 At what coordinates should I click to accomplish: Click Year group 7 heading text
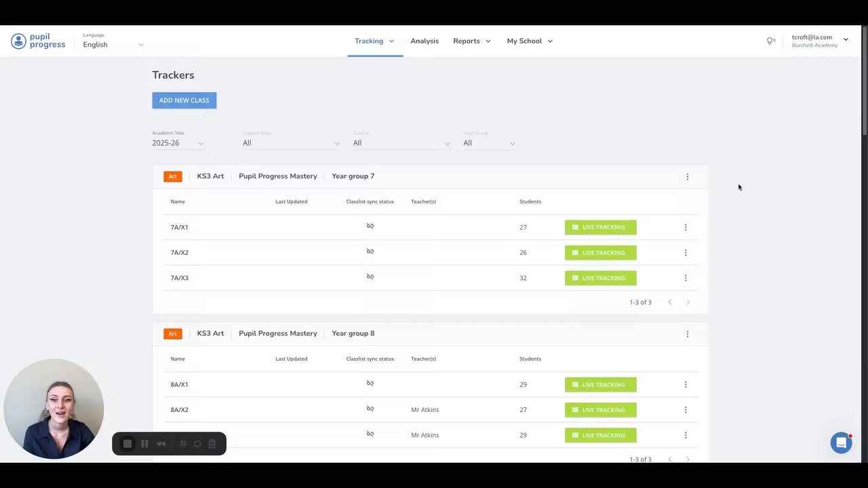(x=353, y=176)
